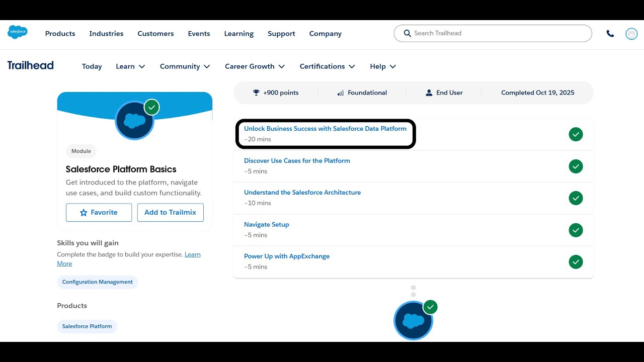
Task: Click the Search Trailhead input field
Action: [x=493, y=33]
